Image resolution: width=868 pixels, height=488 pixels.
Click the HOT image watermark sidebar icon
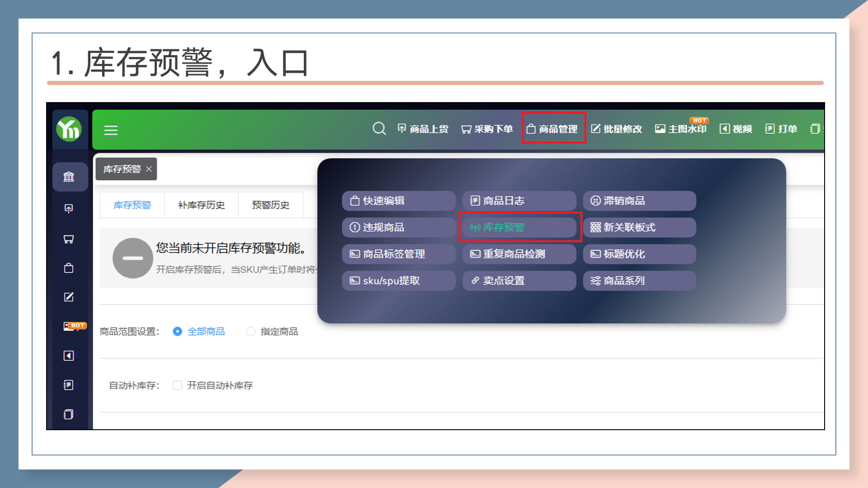tap(70, 326)
